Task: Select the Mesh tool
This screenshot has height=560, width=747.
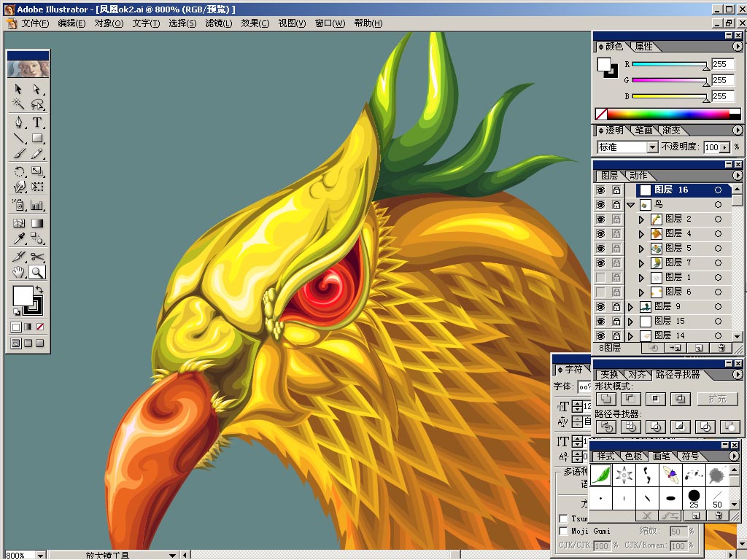Action: 18,223
